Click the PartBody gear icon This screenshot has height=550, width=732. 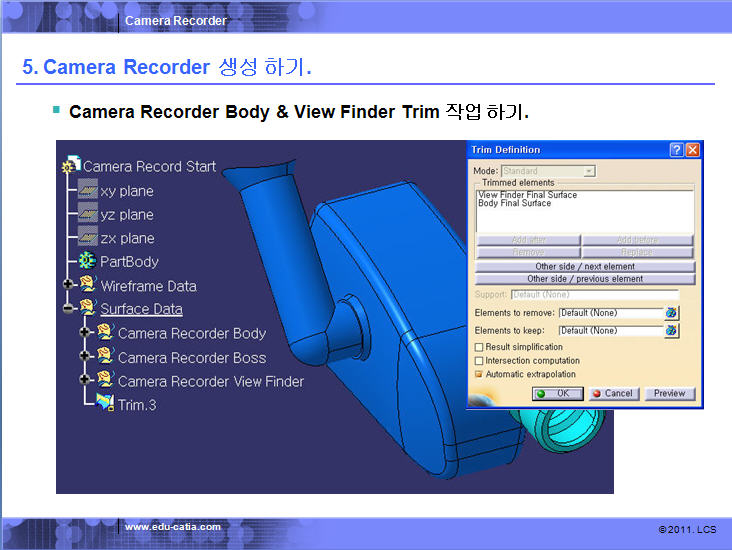[88, 262]
